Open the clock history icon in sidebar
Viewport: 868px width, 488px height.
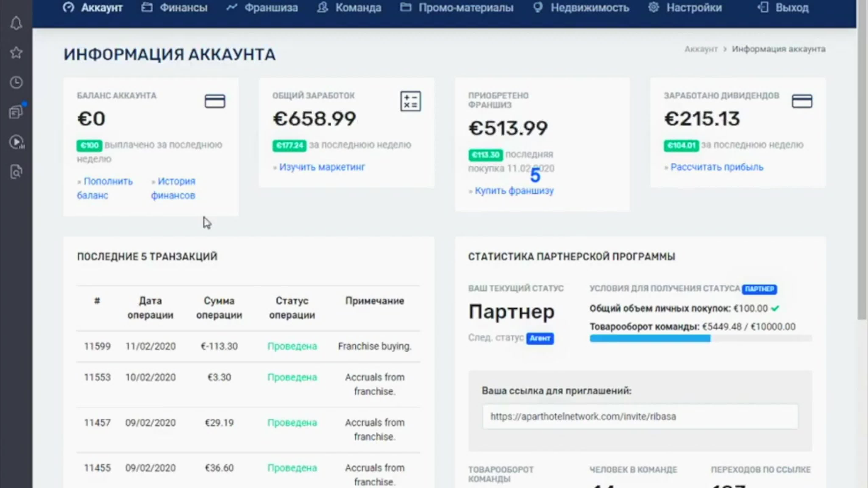pos(16,83)
